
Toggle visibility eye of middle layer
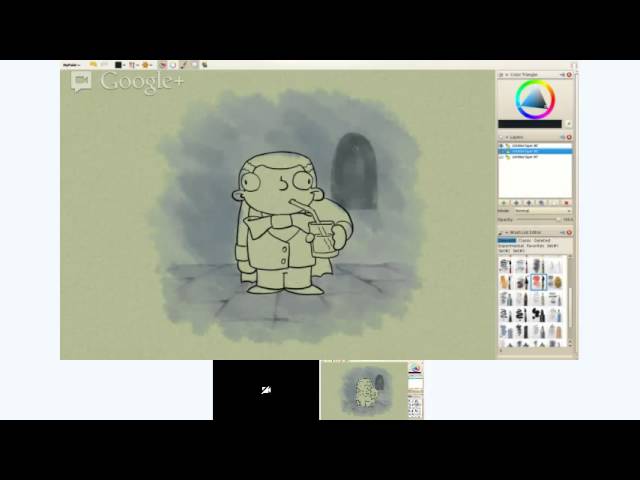coord(502,151)
